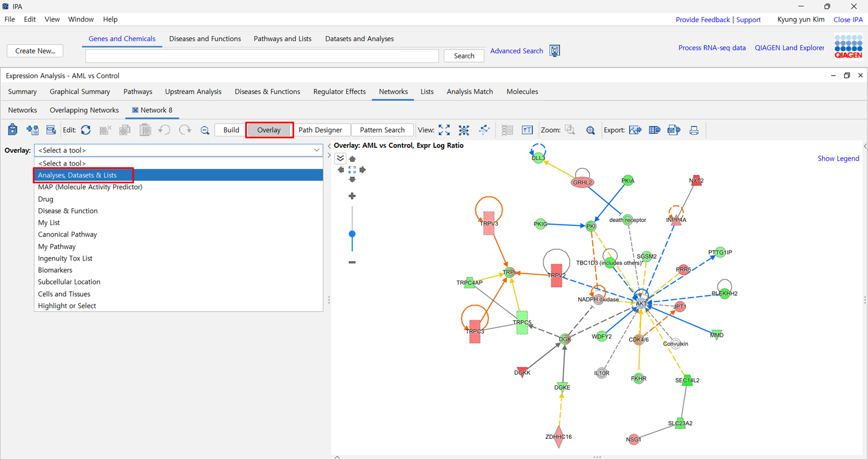Pan network down with the down arrow
Viewport: 868px width, 460px height.
[352, 179]
